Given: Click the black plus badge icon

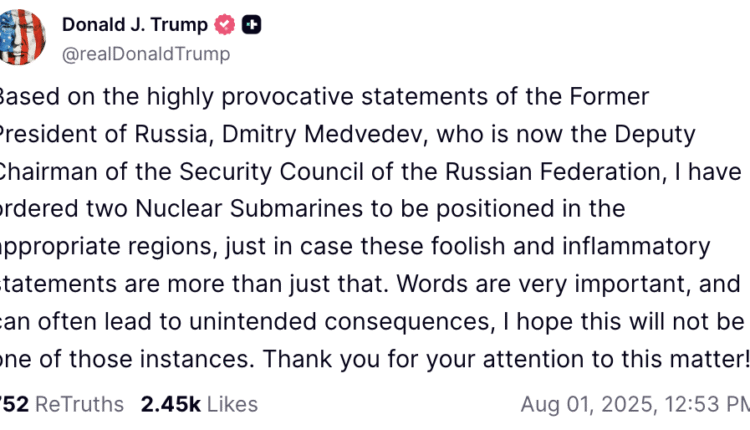Looking at the screenshot, I should (x=252, y=25).
